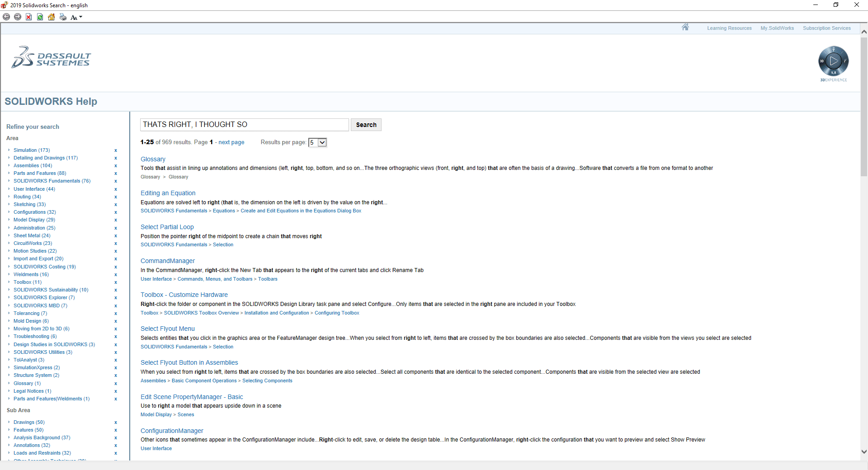
Task: Go forward using the Forward arrow icon
Action: click(x=18, y=17)
